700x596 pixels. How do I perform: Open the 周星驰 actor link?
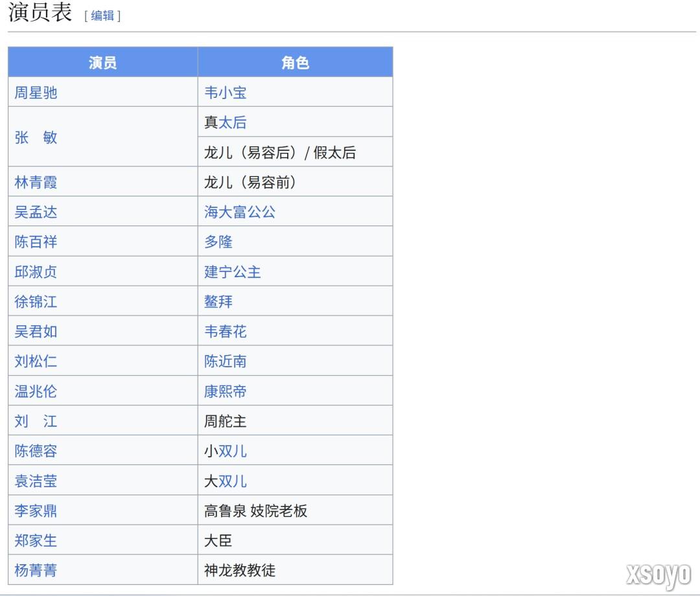36,93
